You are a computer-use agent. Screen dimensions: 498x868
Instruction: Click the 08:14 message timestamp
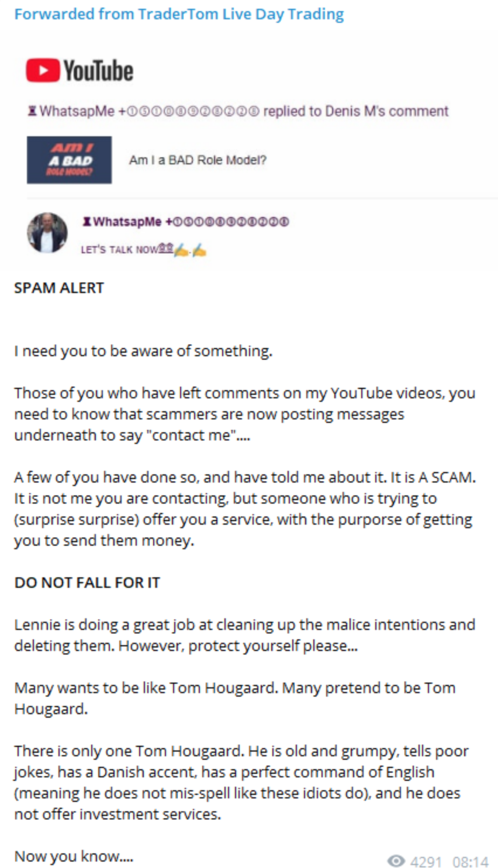click(471, 861)
